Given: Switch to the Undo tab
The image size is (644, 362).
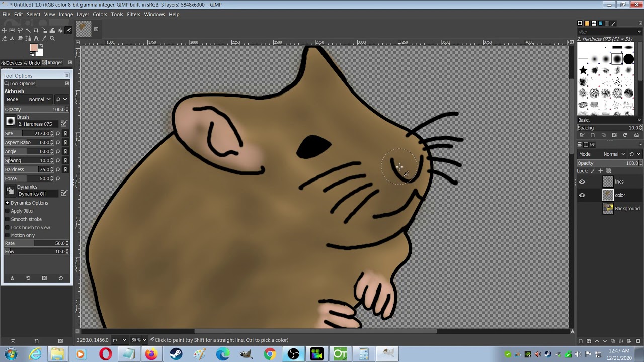Looking at the screenshot, I should tap(31, 63).
